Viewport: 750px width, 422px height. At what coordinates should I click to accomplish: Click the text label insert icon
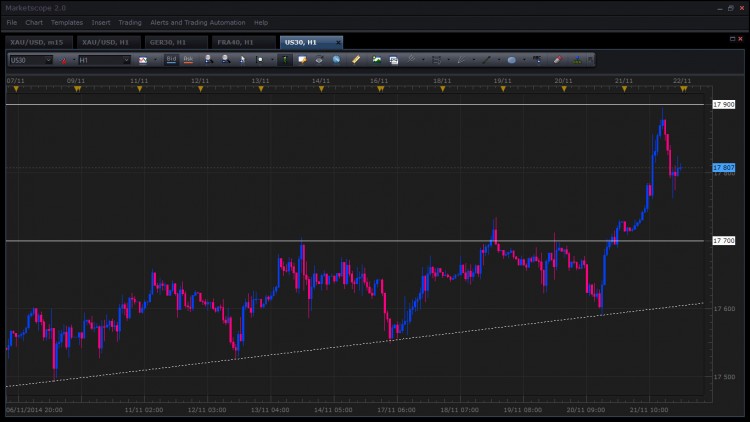point(537,59)
